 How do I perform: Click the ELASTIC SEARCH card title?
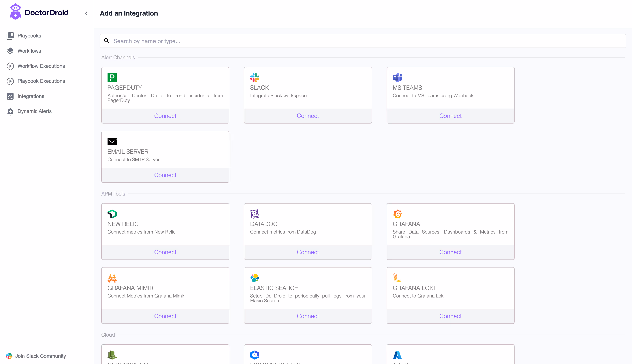tap(274, 288)
